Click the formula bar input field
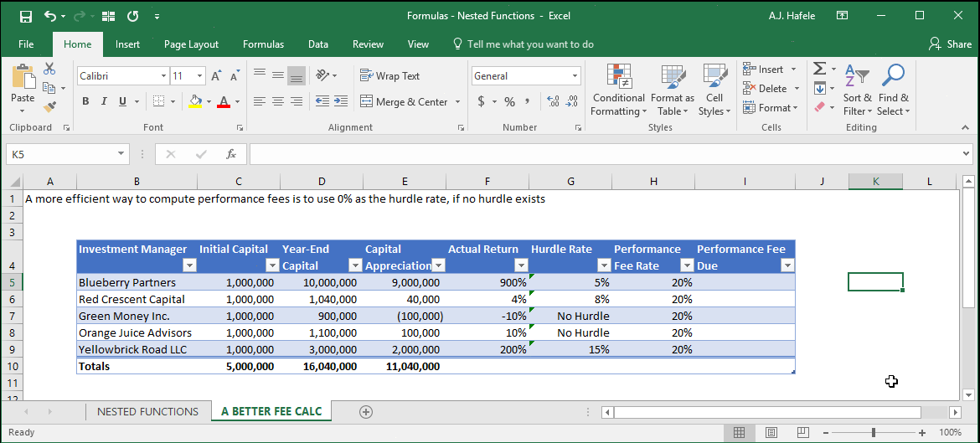Viewport: 980px width, 443px height. (x=604, y=154)
